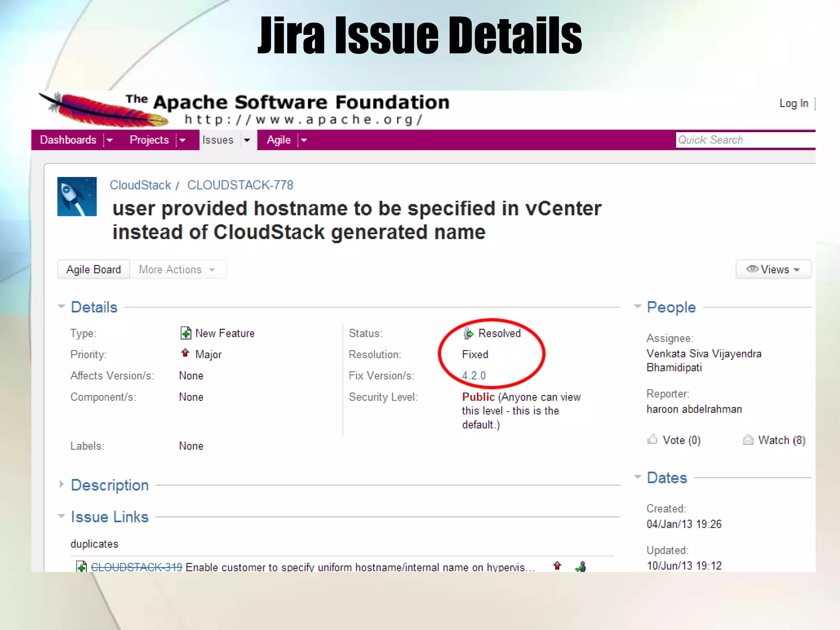Open the CloudStack project breadcrumb link
840x630 pixels.
(140, 185)
